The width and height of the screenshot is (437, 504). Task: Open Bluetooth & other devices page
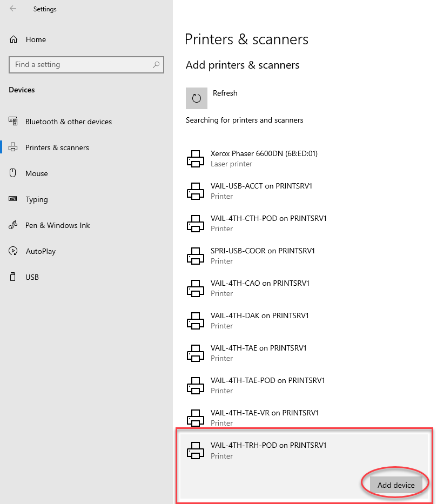coord(68,122)
